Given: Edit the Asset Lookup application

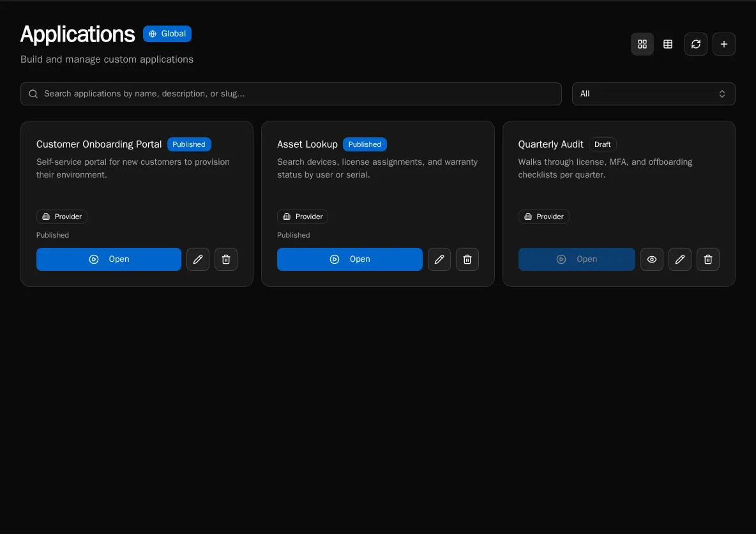Looking at the screenshot, I should pyautogui.click(x=439, y=259).
